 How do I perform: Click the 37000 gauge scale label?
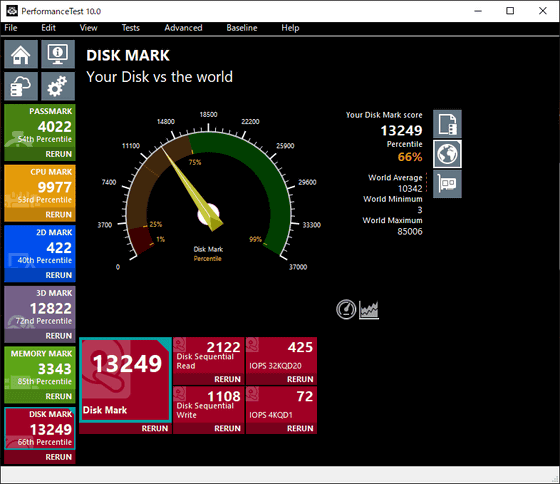pyautogui.click(x=298, y=267)
